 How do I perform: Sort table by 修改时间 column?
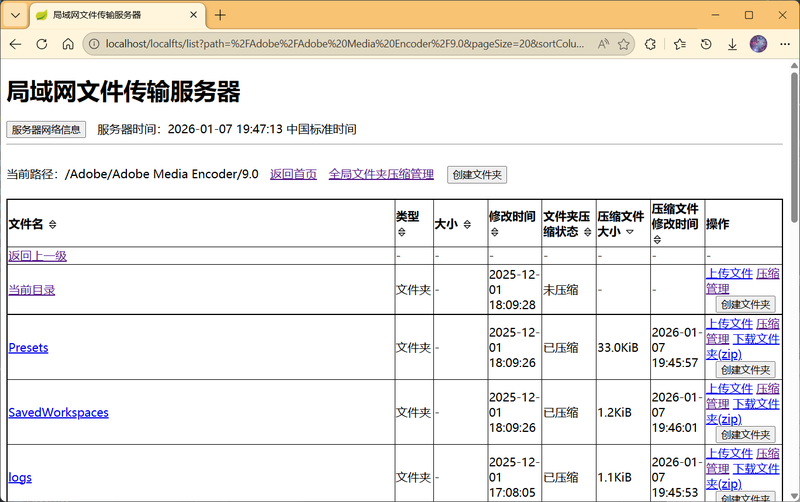(x=494, y=232)
